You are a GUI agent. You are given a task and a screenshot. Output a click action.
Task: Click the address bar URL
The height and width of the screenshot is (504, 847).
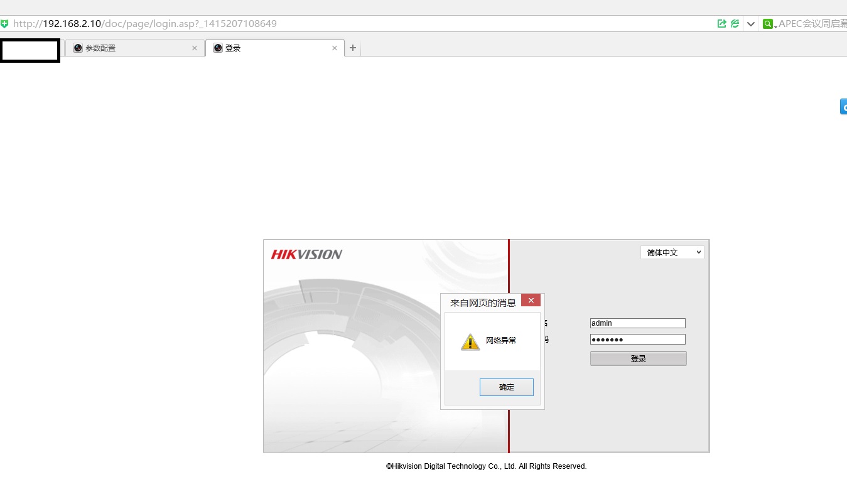click(x=145, y=24)
